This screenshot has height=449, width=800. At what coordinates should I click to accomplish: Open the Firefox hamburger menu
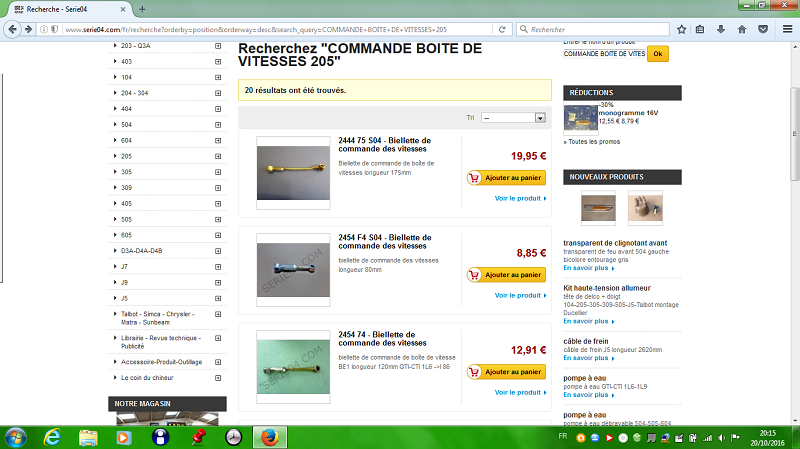[787, 30]
